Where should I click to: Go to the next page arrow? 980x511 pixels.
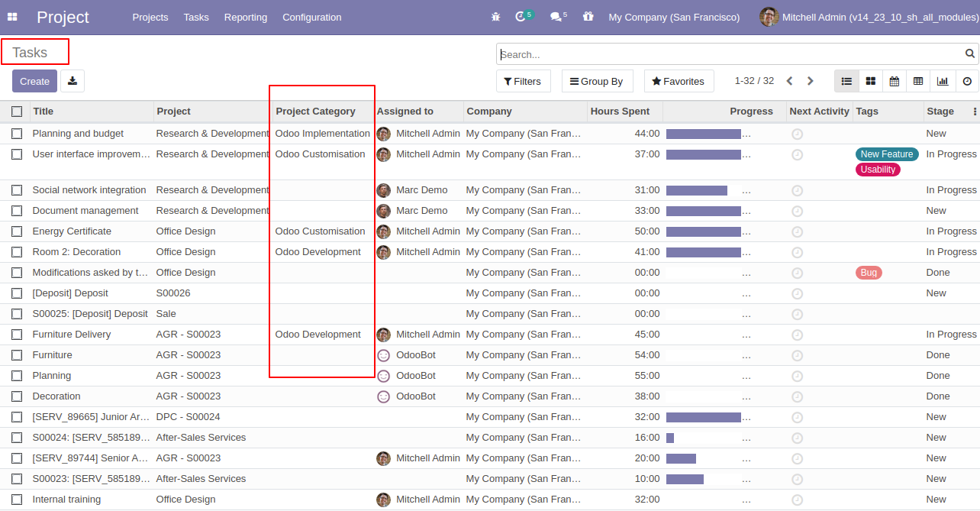coord(811,81)
